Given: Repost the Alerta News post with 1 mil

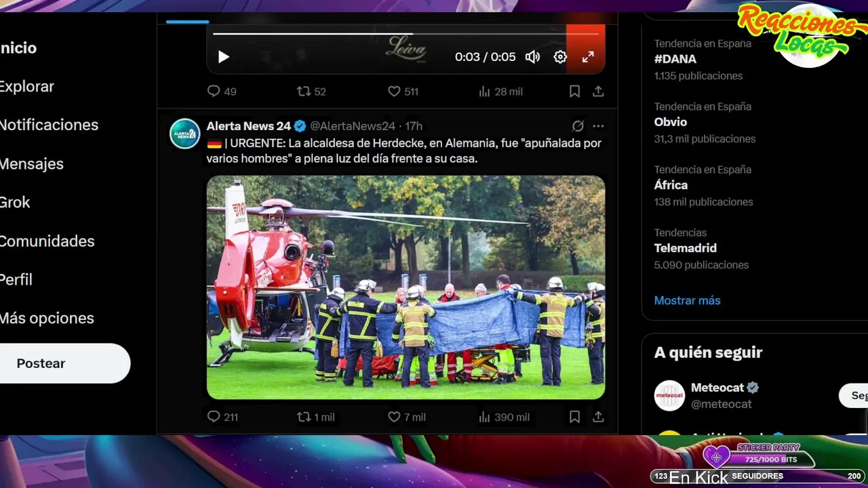Looking at the screenshot, I should tap(316, 417).
